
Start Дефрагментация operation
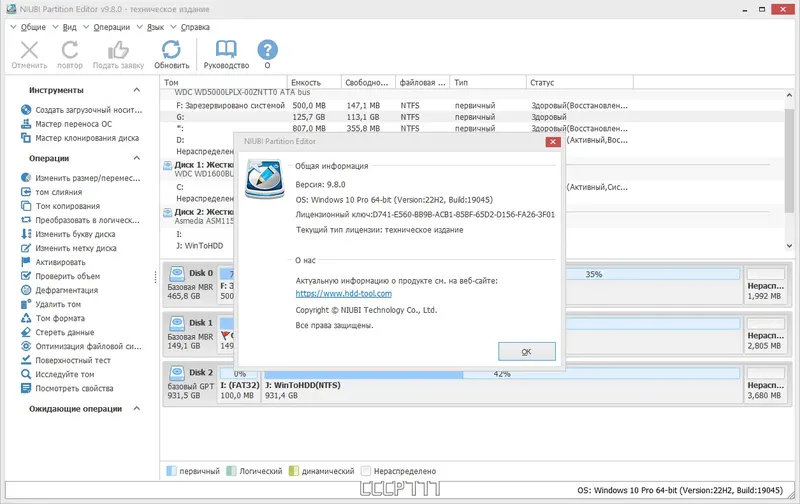click(x=59, y=290)
